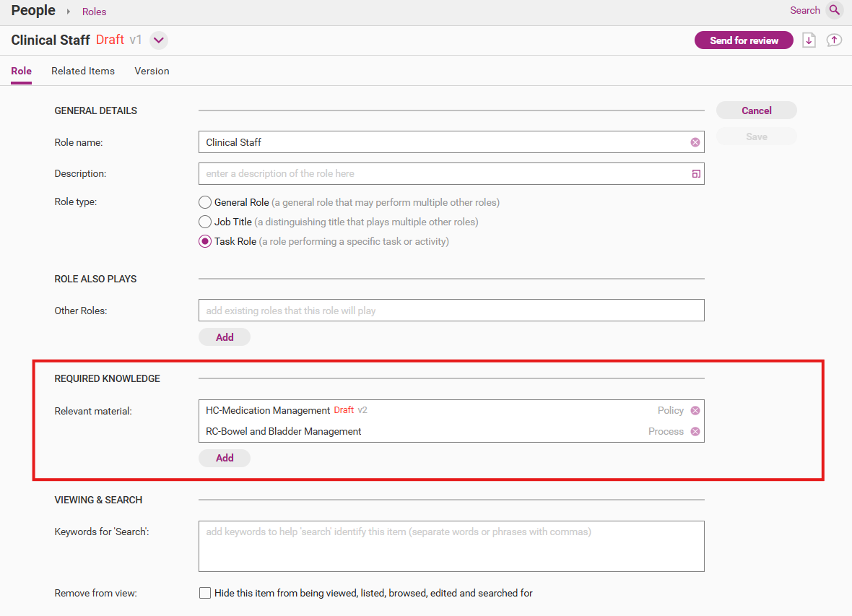Click the download document icon
The width and height of the screenshot is (852, 616).
click(809, 40)
